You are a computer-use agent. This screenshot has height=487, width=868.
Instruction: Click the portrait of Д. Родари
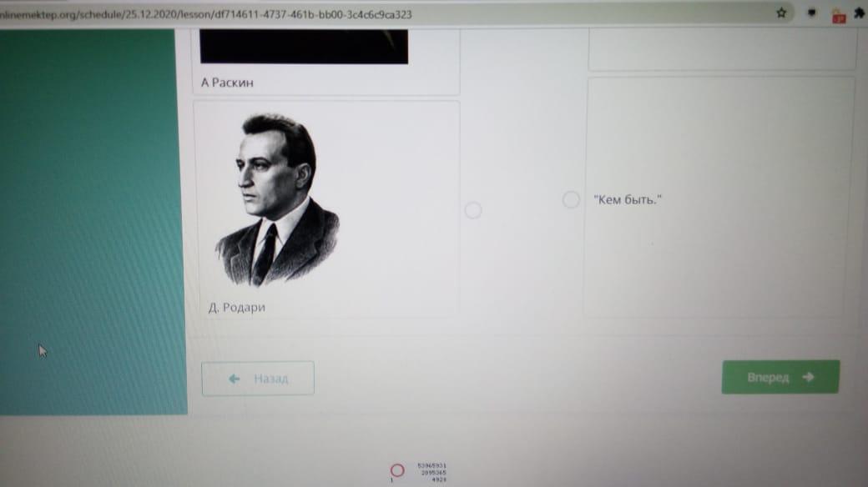click(277, 200)
